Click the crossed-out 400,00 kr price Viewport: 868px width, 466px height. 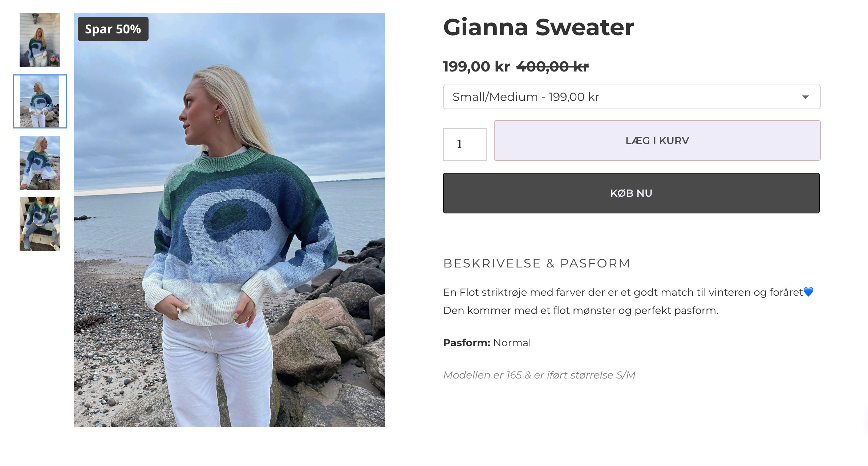coord(552,66)
